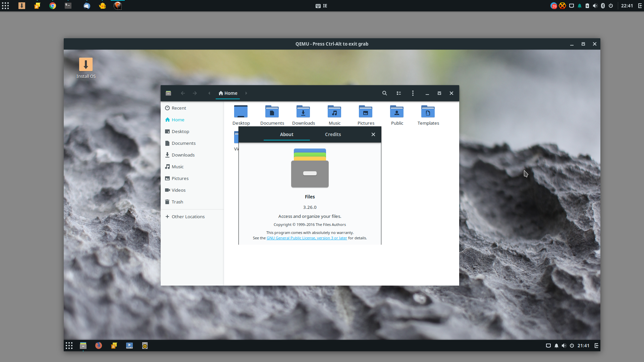The width and height of the screenshot is (644, 362).
Task: Open the host notification bell
Action: pos(580,6)
